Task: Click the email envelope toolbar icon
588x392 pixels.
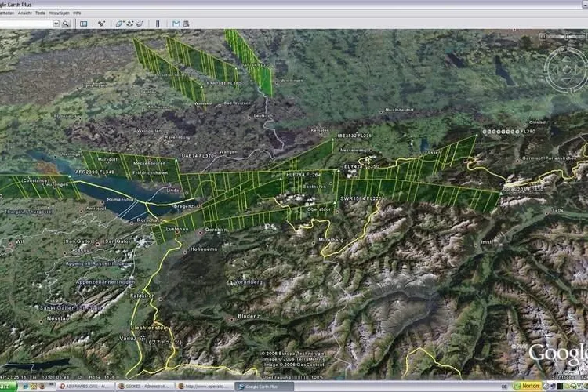Action: click(x=176, y=24)
